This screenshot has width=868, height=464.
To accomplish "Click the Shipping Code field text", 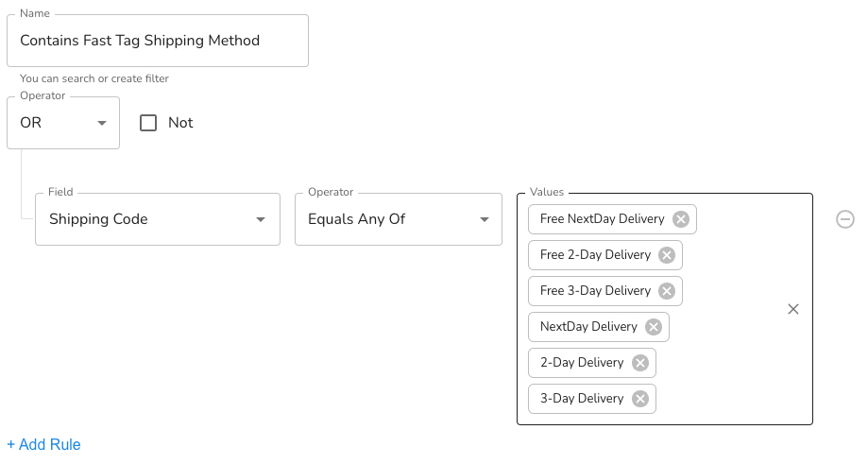I will (98, 219).
